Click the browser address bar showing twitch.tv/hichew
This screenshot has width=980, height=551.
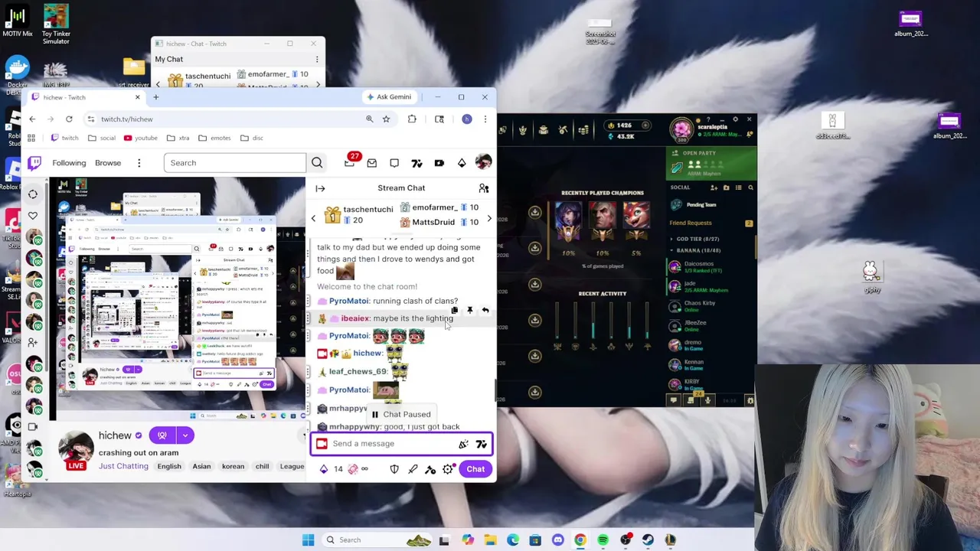[222, 119]
